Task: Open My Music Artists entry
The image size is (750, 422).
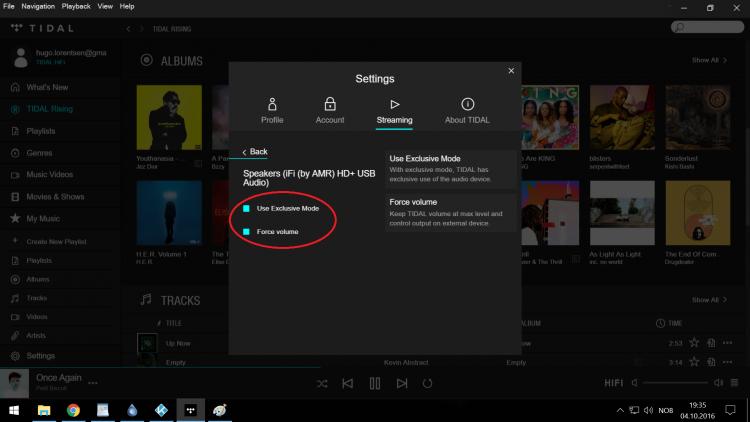Action: click(x=35, y=335)
